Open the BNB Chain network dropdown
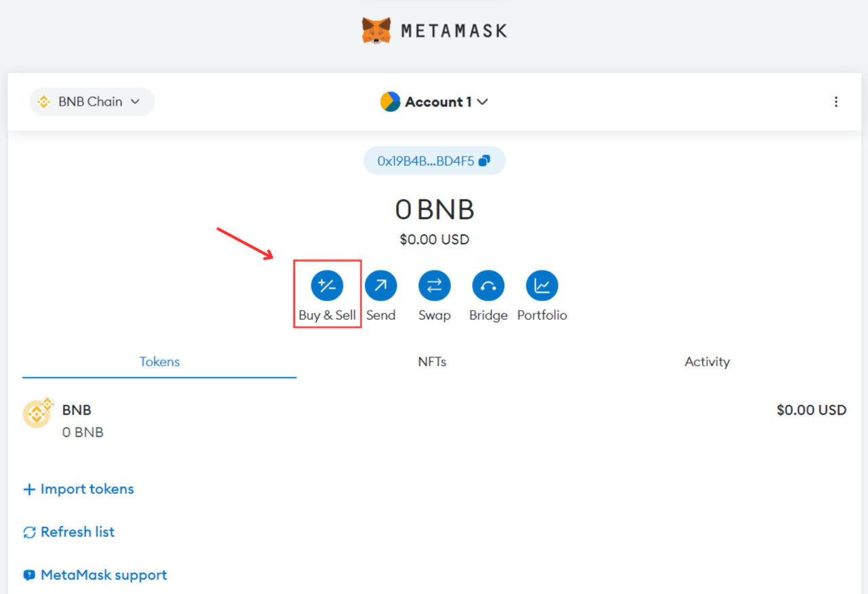 pos(92,102)
